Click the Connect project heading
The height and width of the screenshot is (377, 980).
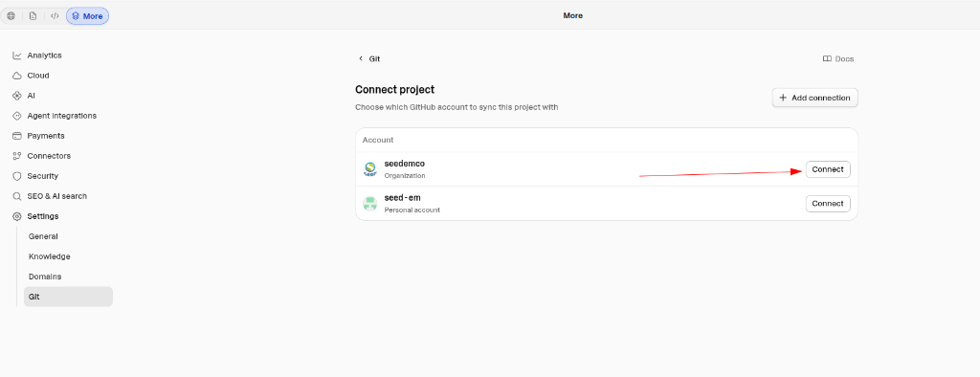394,90
